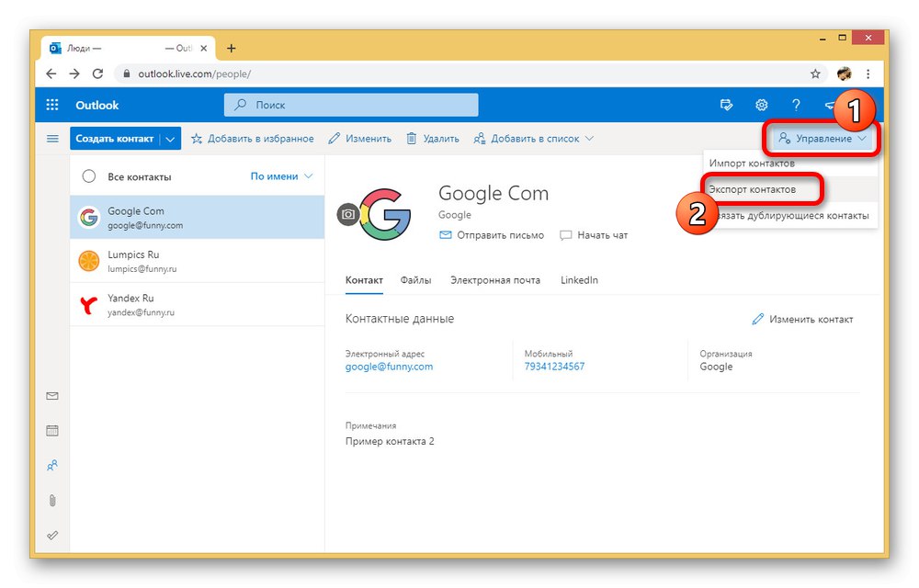The width and height of the screenshot is (919, 588).
Task: Switch to the Calendar app in left sidebar
Action: click(52, 430)
